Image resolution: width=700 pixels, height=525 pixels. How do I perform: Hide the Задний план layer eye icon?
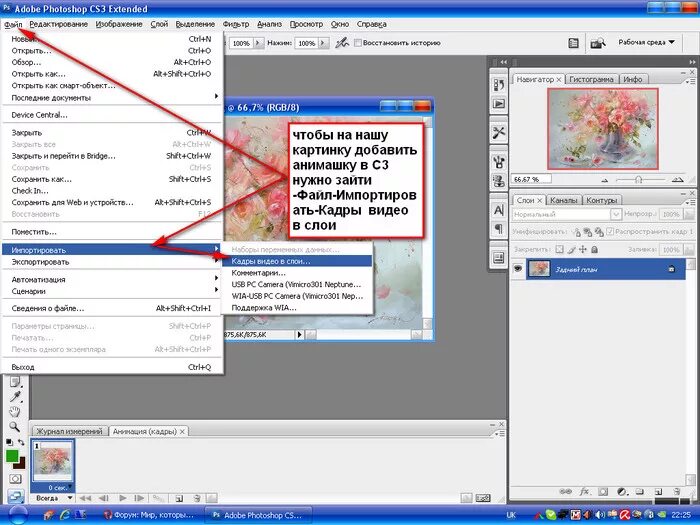[x=518, y=269]
